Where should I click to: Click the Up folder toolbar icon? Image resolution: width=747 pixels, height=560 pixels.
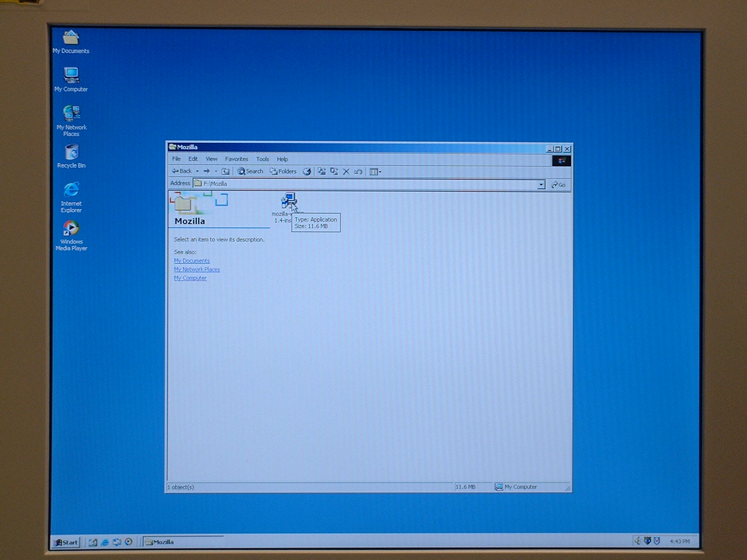[x=226, y=171]
